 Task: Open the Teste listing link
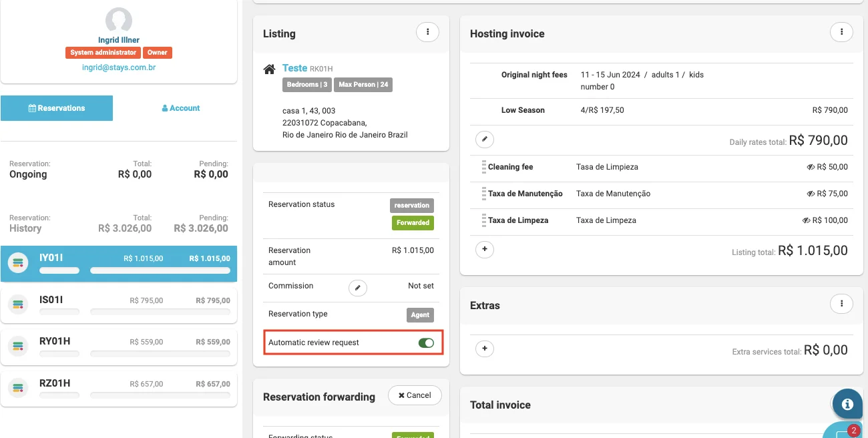[x=294, y=68]
